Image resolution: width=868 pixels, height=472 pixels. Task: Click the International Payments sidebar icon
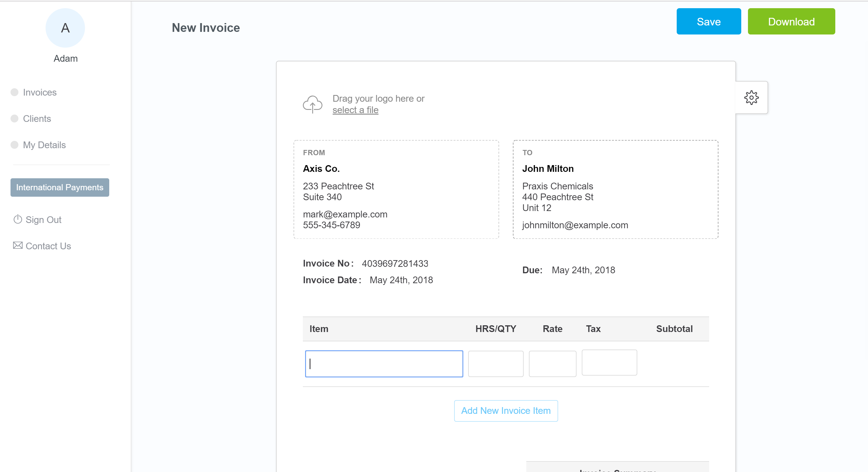(x=60, y=187)
